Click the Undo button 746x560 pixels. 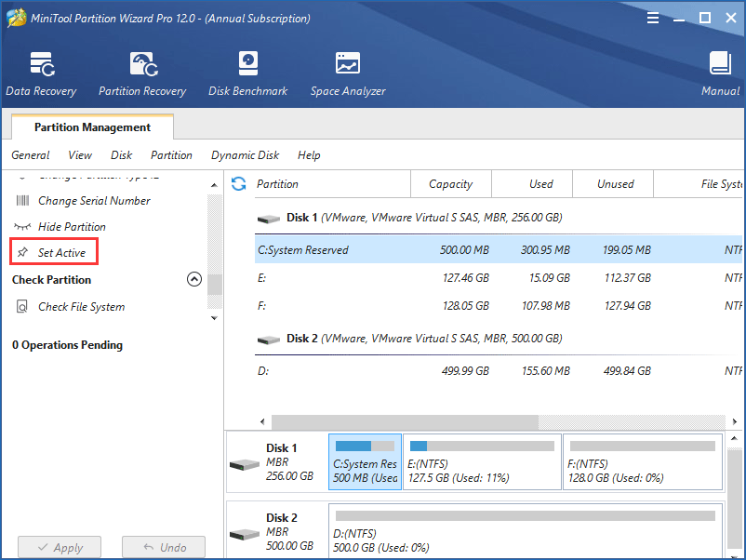click(x=164, y=547)
